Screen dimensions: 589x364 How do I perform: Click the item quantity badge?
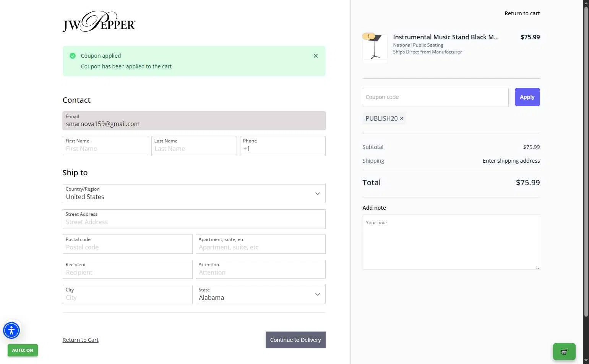[368, 36]
